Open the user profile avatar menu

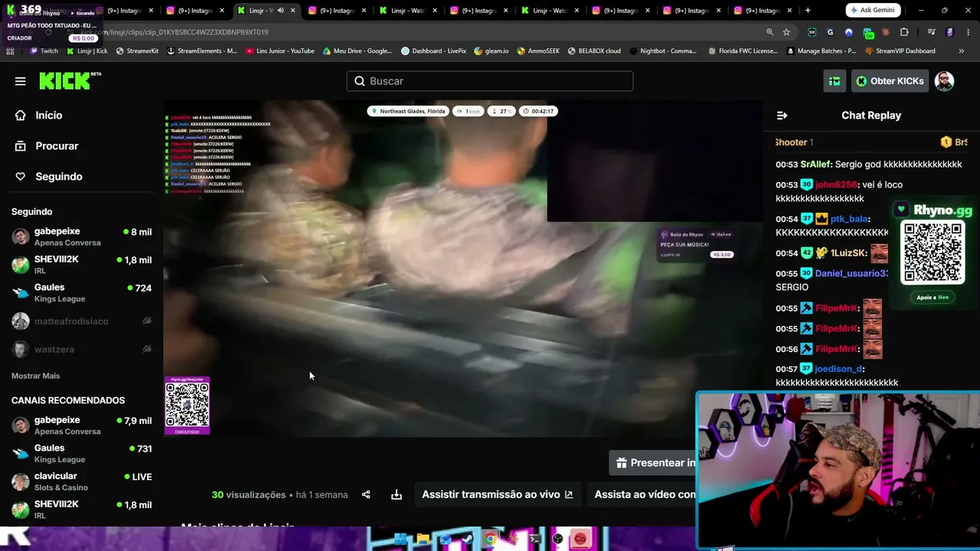point(944,81)
